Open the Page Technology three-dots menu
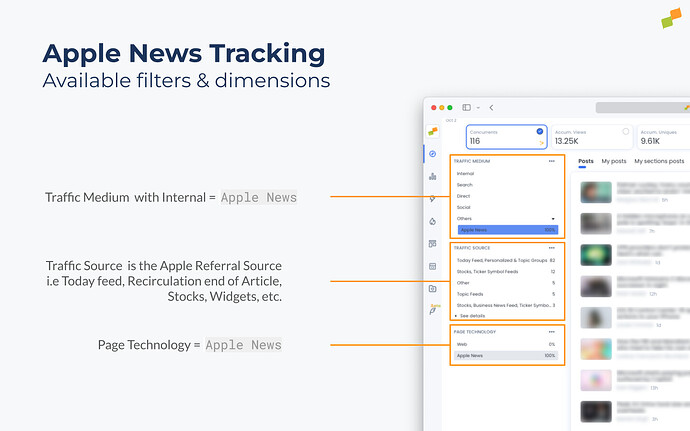The image size is (690, 431). pos(551,332)
